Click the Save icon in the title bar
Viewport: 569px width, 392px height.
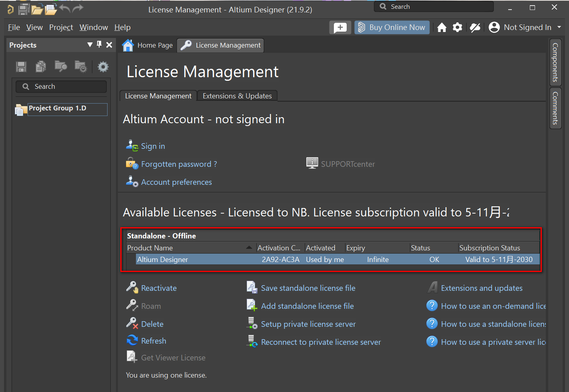[24, 9]
